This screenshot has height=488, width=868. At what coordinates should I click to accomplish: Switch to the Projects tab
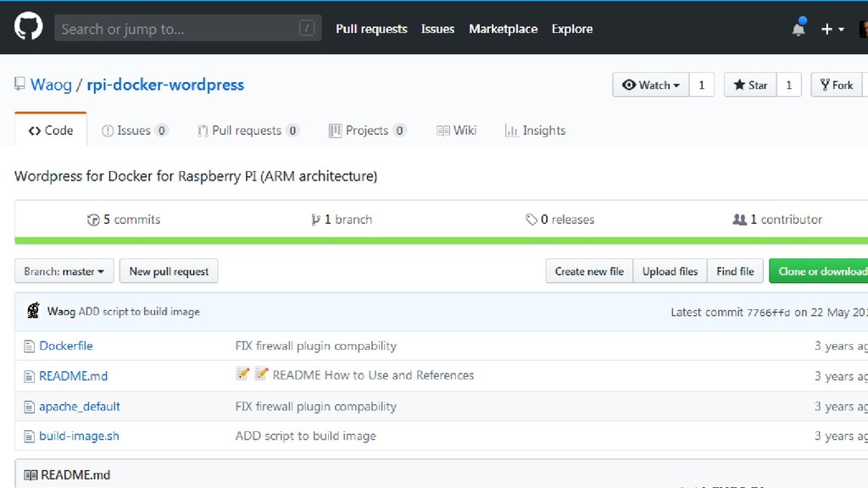pos(368,130)
